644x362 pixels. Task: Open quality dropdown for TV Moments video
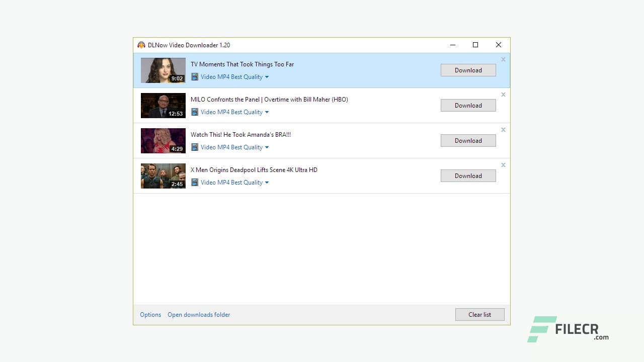click(x=267, y=76)
